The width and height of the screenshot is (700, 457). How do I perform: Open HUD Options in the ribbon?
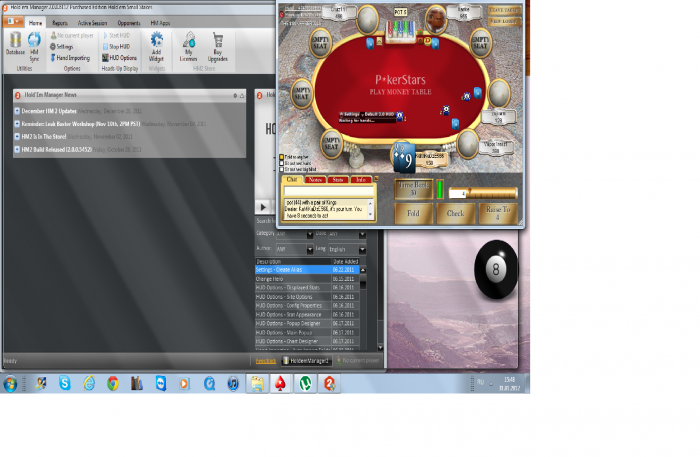tap(119, 58)
